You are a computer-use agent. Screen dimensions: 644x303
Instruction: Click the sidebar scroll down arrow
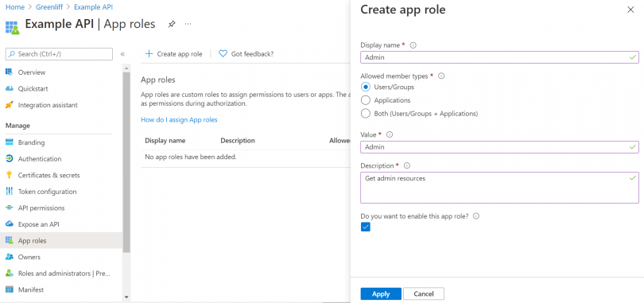pyautogui.click(x=126, y=297)
